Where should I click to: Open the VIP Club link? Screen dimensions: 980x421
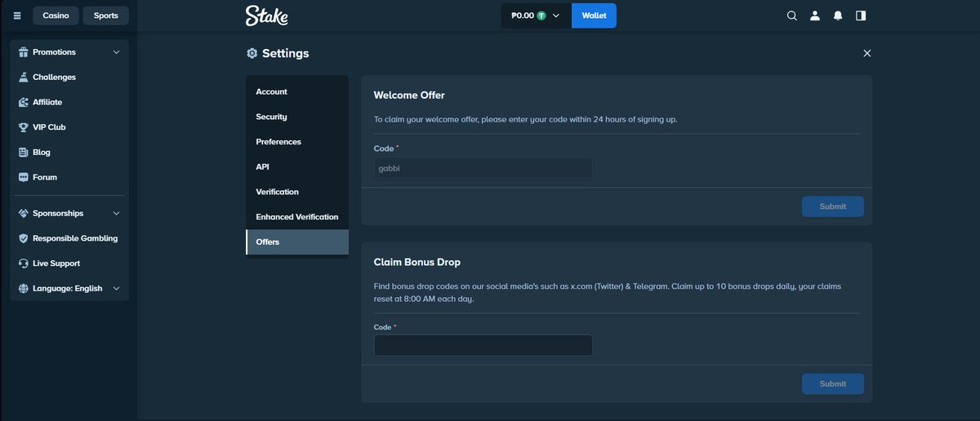coord(49,127)
